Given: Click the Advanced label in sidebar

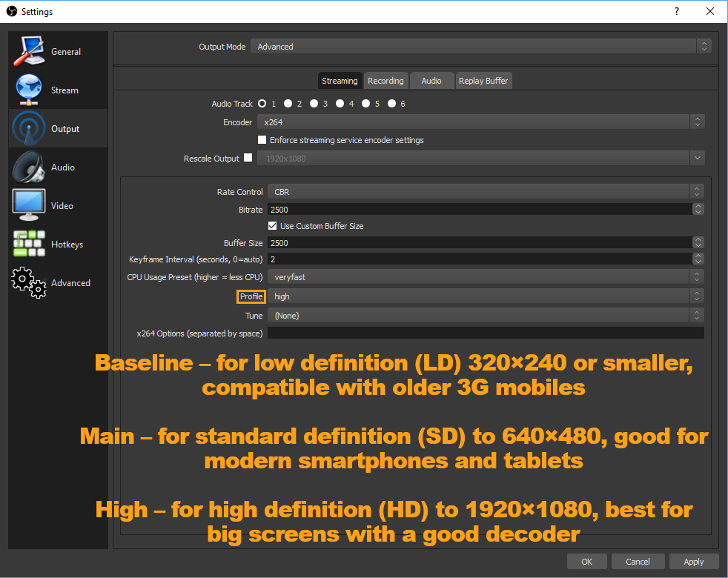Looking at the screenshot, I should point(70,283).
